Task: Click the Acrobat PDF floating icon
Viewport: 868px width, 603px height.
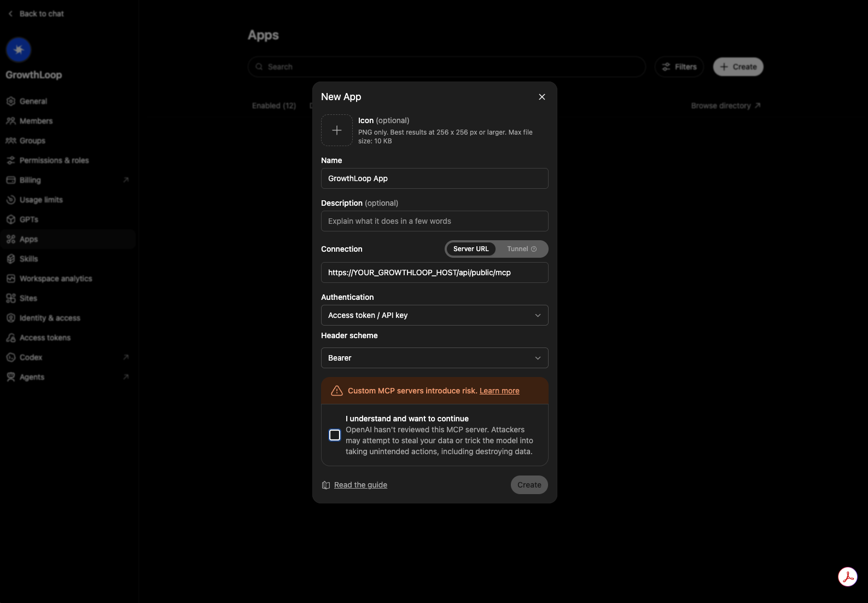Action: pos(848,577)
